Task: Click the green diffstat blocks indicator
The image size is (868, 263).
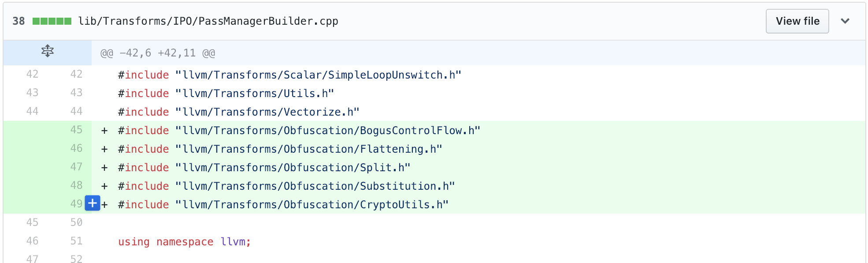Action: click(52, 21)
